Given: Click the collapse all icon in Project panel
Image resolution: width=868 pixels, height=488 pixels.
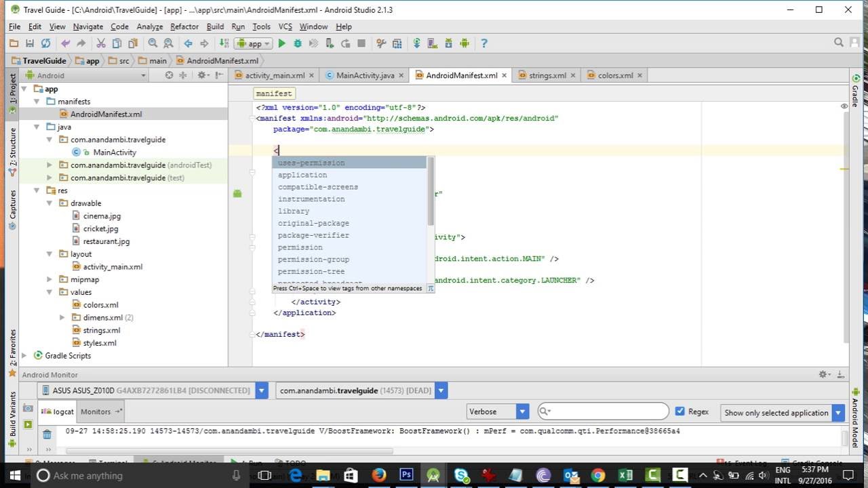Looking at the screenshot, I should click(x=182, y=75).
